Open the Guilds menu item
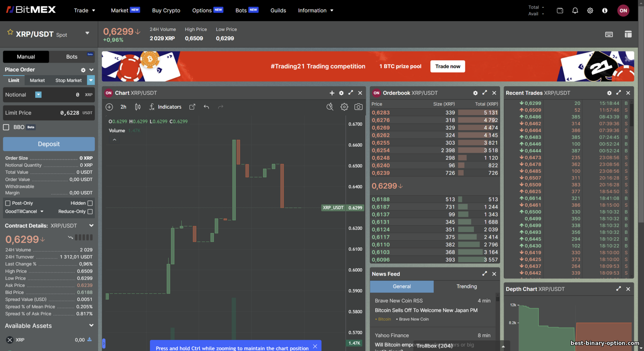 278,10
